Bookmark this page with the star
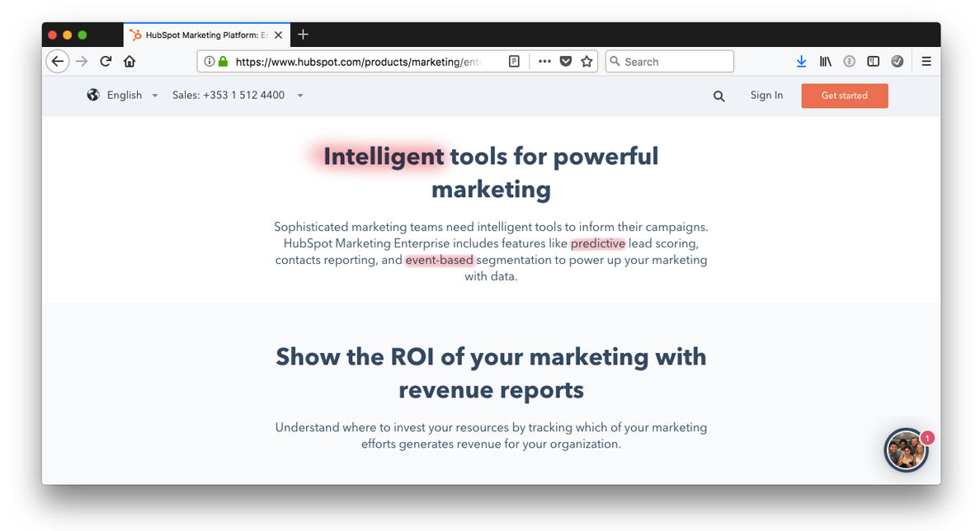Image resolution: width=980 pixels, height=531 pixels. coord(587,61)
